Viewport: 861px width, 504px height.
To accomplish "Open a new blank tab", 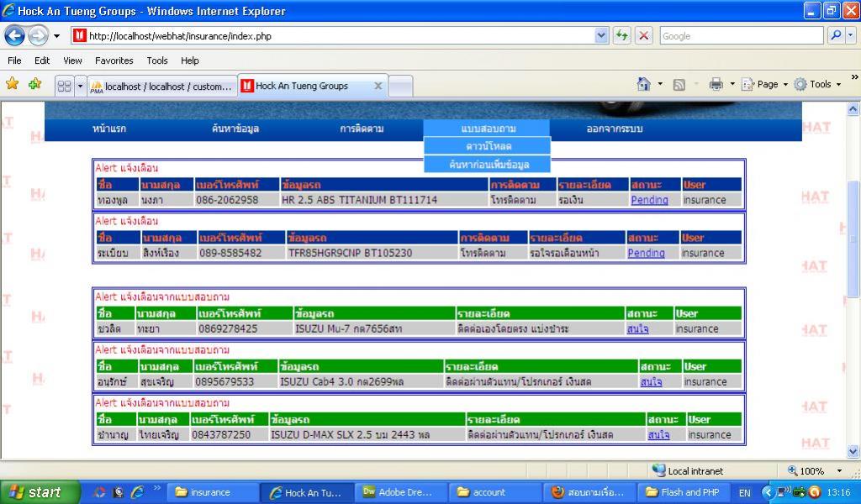I will point(401,87).
